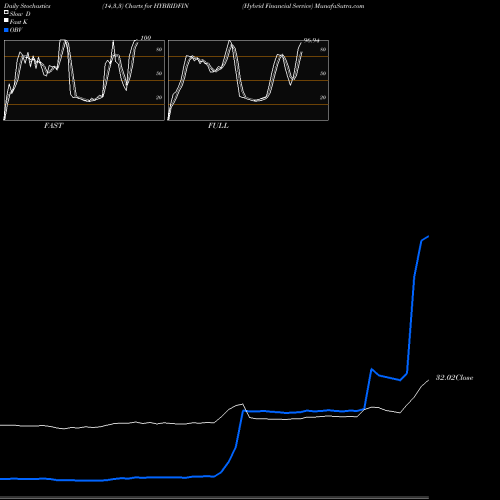Click the '80' axis label in FULL chart

click(323, 49)
